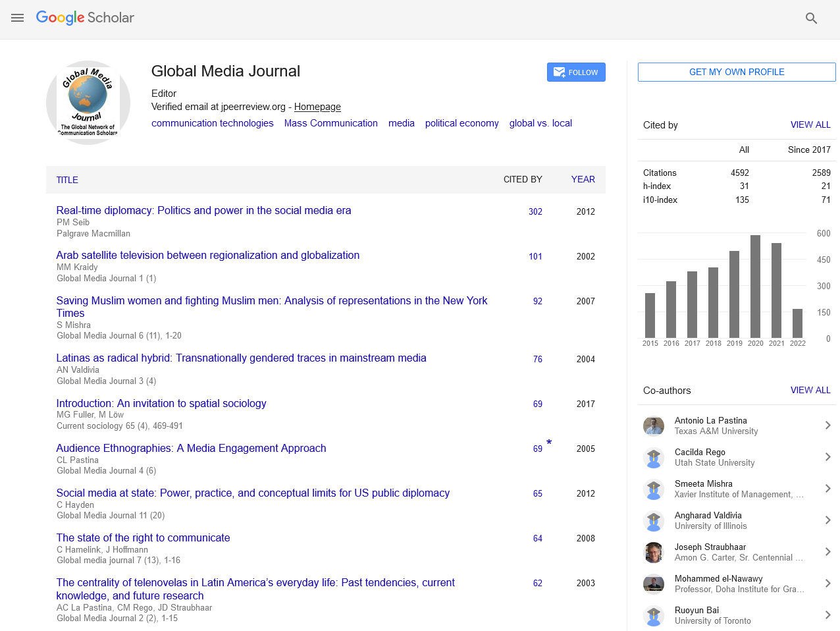This screenshot has width=840, height=631.
Task: Open the hamburger navigation menu
Action: 18,18
